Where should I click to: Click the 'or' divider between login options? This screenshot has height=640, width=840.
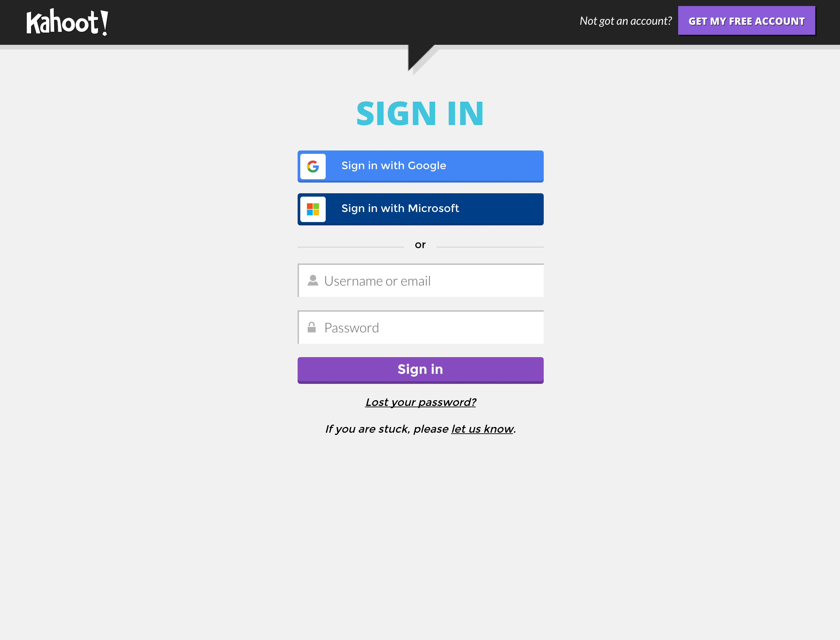[x=420, y=244]
